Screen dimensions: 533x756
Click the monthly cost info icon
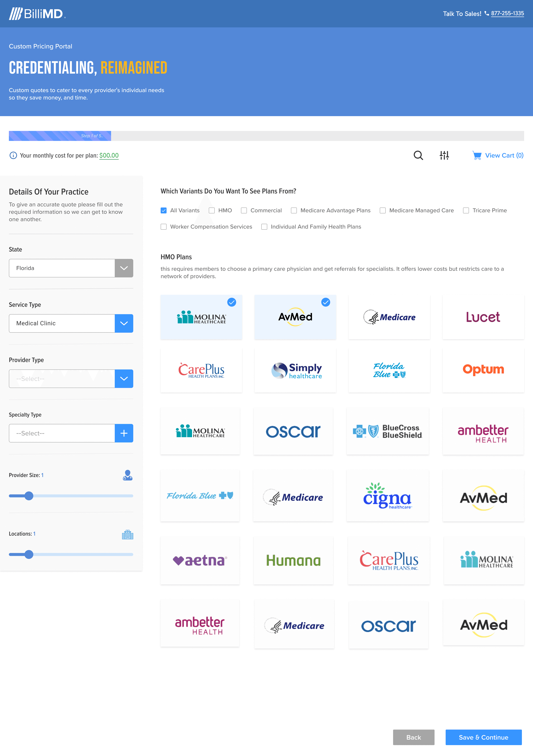coord(13,155)
